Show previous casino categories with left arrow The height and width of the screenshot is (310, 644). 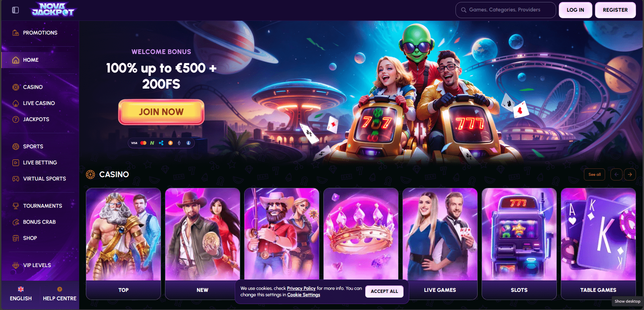pyautogui.click(x=616, y=174)
